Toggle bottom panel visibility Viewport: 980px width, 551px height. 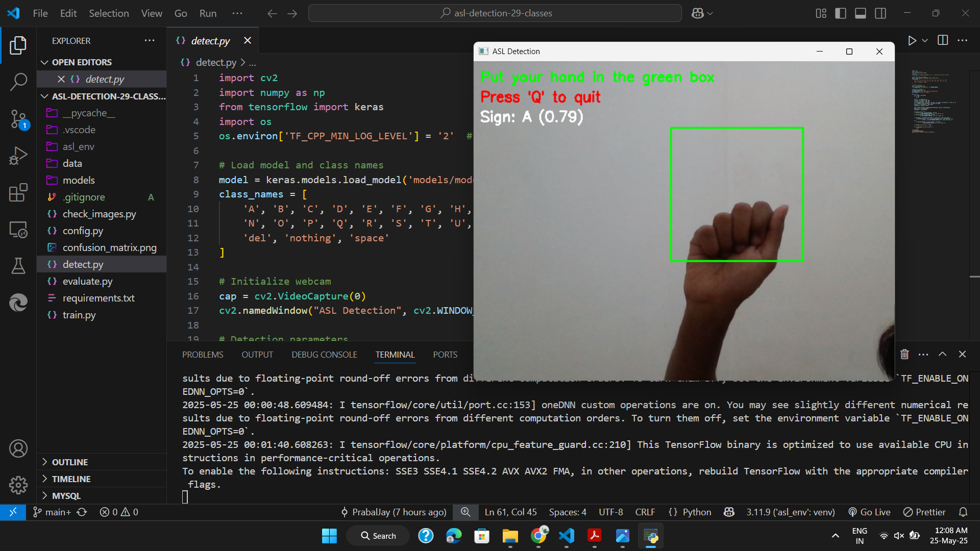point(861,13)
